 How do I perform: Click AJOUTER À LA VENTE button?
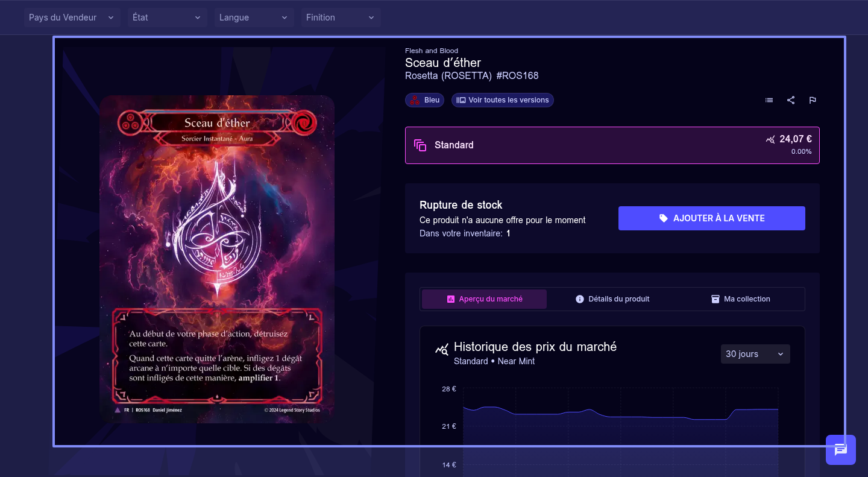[x=712, y=218]
